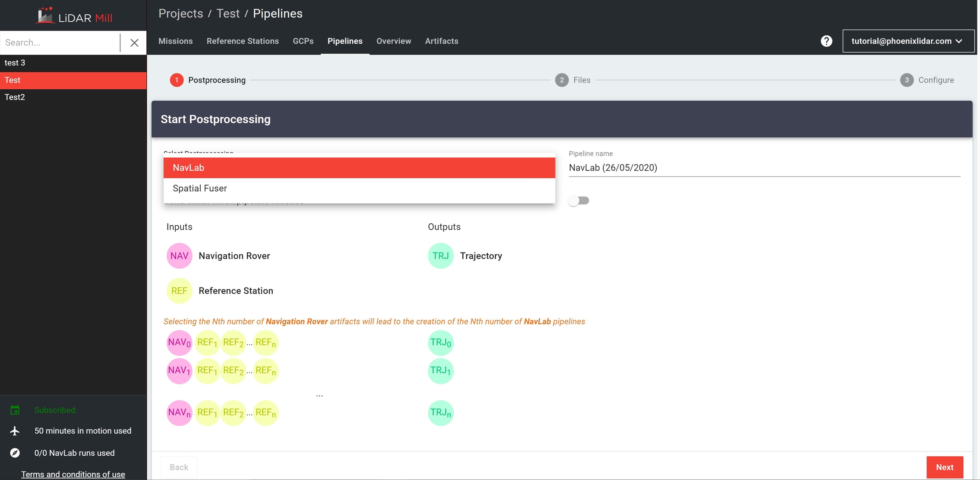Viewport: 980px width, 480px height.
Task: Click the pink NAV Navigation Rover badge
Action: pyautogui.click(x=179, y=256)
